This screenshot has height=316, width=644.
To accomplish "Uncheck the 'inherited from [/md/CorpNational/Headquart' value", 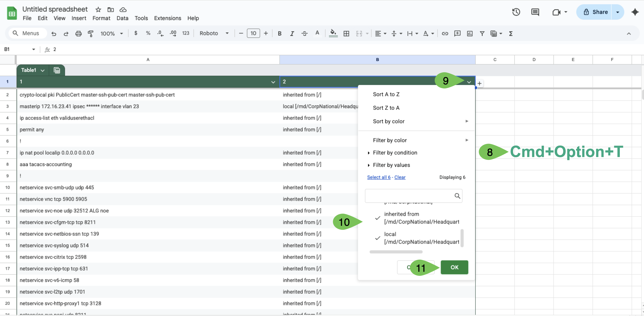I will pyautogui.click(x=378, y=218).
